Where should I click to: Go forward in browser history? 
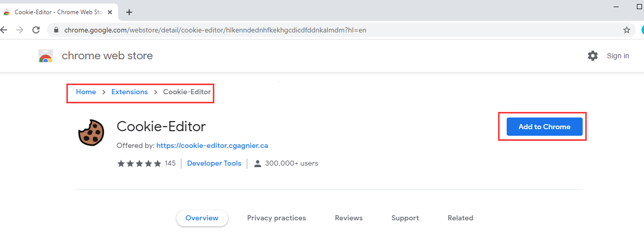[20, 30]
